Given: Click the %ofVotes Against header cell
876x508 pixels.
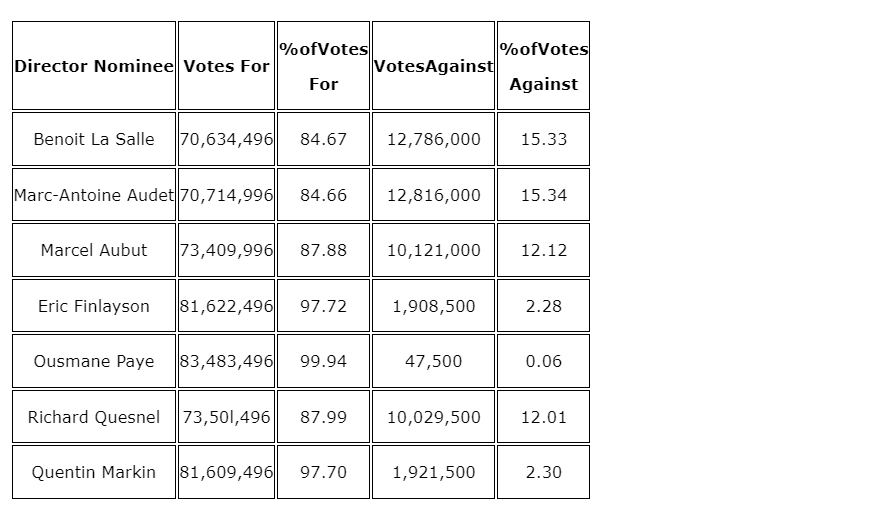Looking at the screenshot, I should tap(543, 66).
